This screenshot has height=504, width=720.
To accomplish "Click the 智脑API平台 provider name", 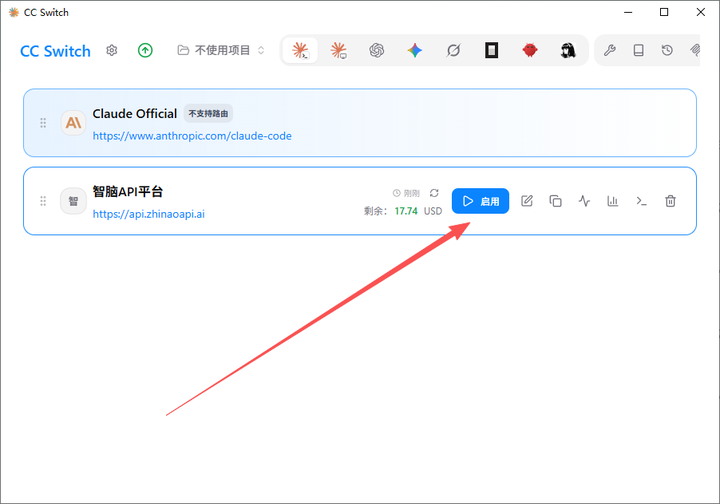I will (x=128, y=191).
